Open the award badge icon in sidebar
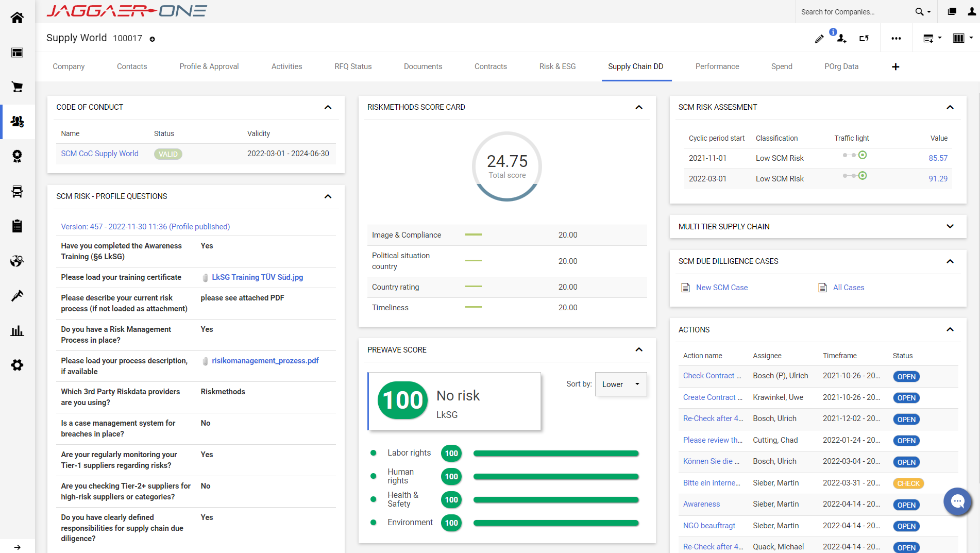The height and width of the screenshot is (553, 980). (x=17, y=156)
